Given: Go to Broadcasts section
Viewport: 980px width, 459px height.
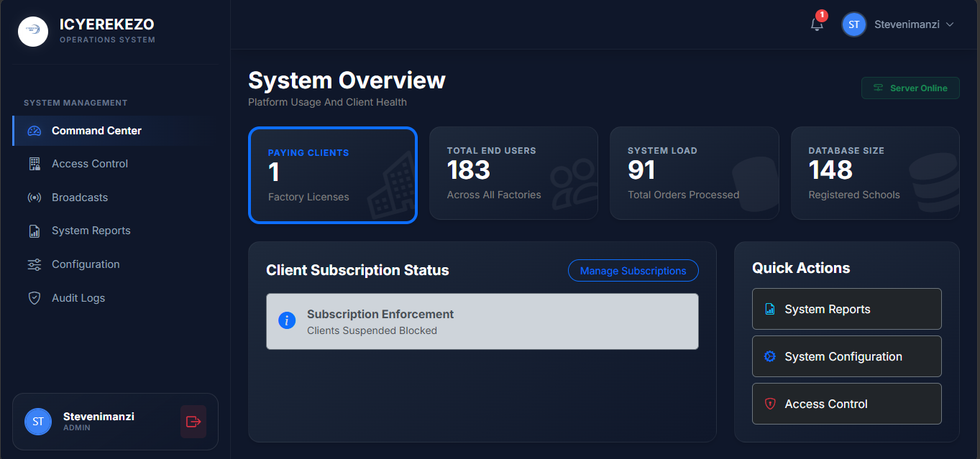Looking at the screenshot, I should tap(115, 198).
